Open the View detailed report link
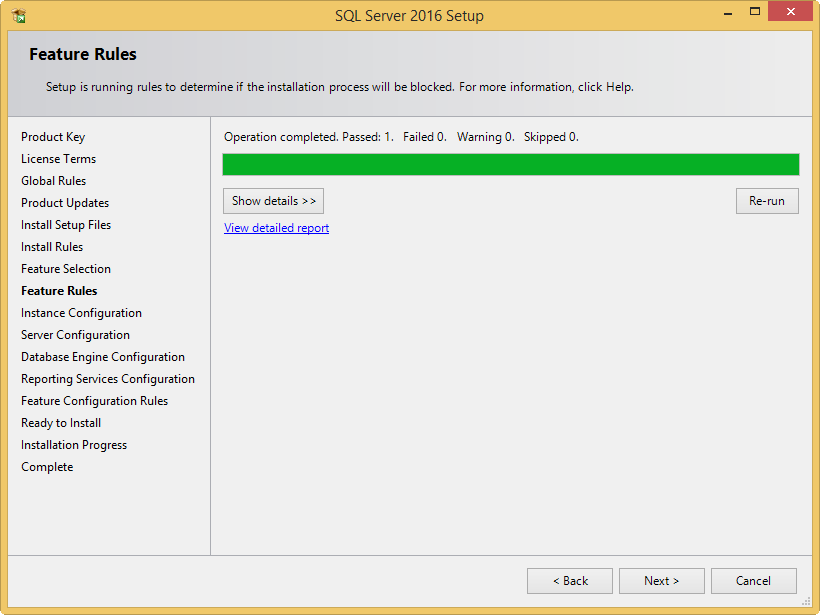Screen dimensions: 820x615 click(x=276, y=228)
